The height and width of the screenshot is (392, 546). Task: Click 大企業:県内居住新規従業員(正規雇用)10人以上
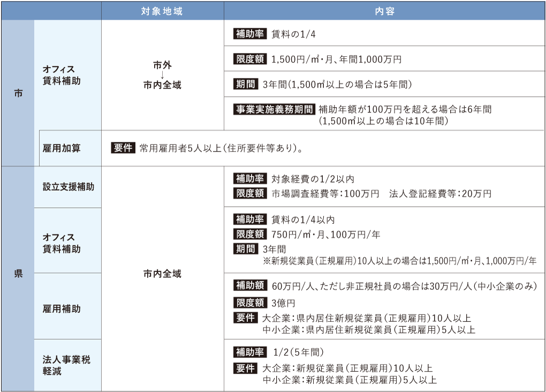367,318
